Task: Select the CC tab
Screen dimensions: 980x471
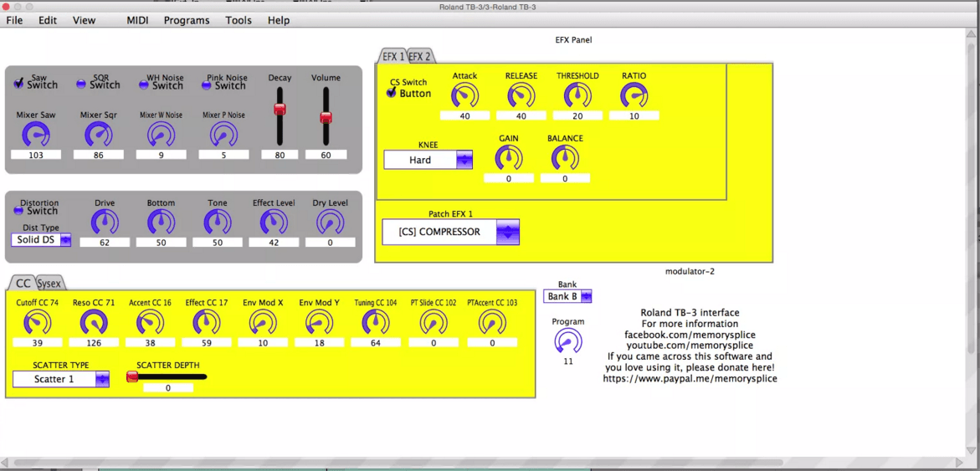Action: point(23,284)
